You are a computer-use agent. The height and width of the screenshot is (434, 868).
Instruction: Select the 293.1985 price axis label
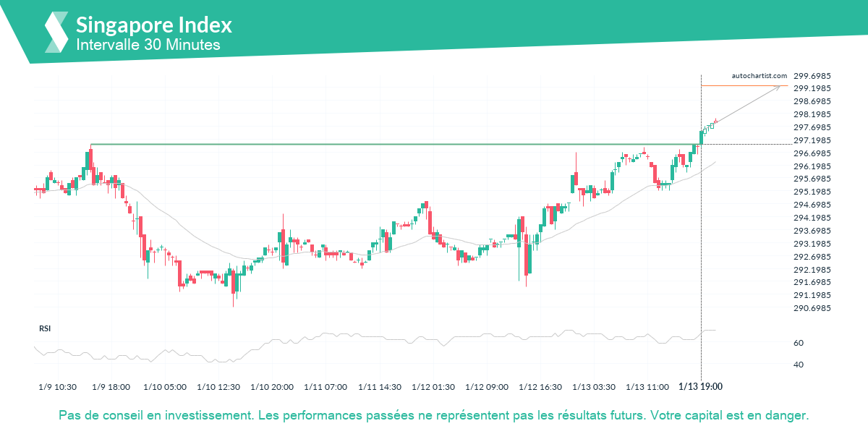pyautogui.click(x=812, y=244)
